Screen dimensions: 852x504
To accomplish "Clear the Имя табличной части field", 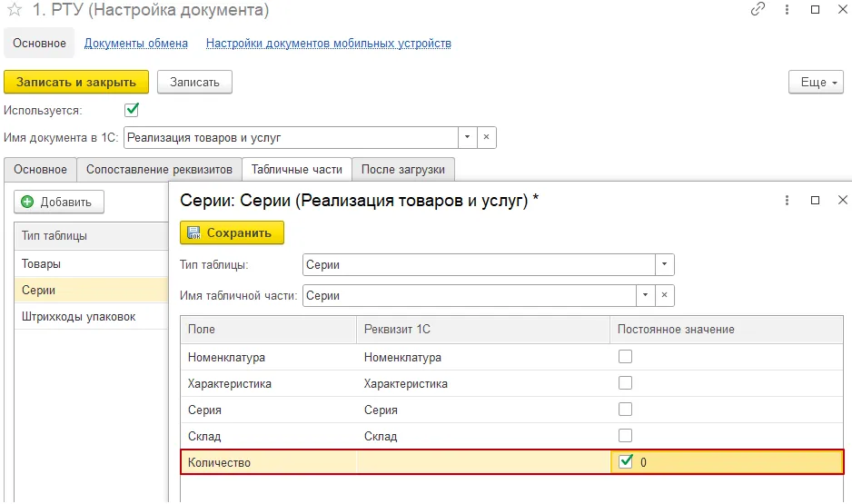I will pyautogui.click(x=664, y=295).
